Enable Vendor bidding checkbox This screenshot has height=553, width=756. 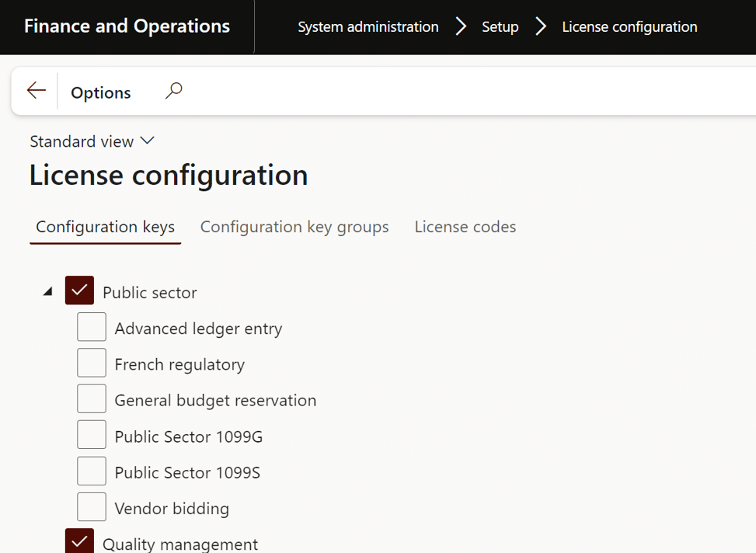92,507
